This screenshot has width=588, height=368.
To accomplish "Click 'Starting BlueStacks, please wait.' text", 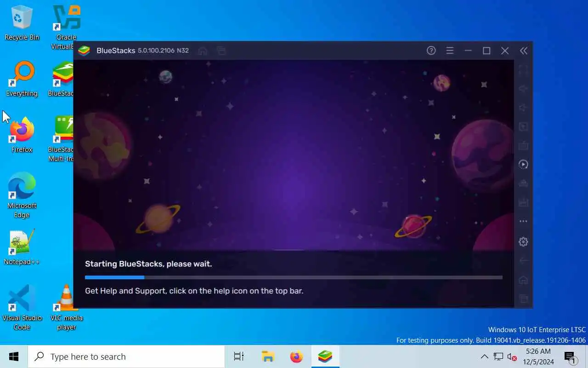I will (x=148, y=264).
